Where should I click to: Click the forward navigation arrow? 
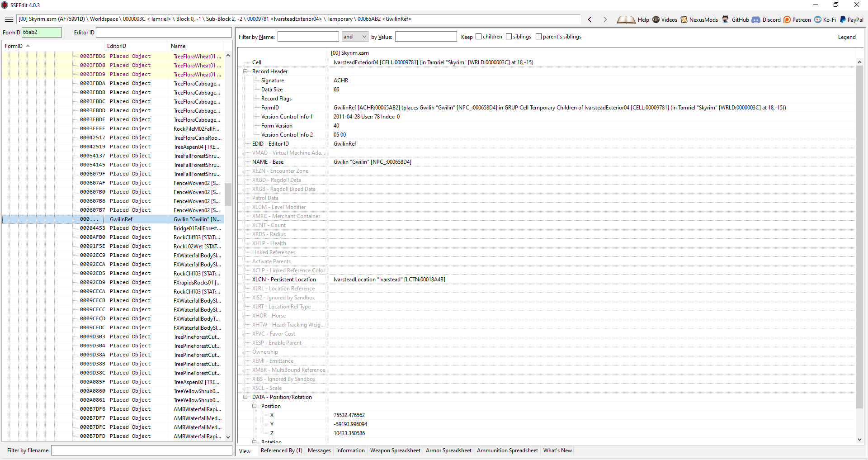[605, 19]
